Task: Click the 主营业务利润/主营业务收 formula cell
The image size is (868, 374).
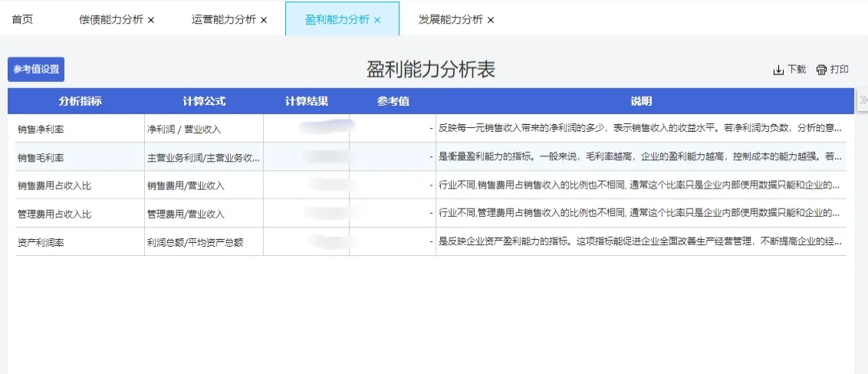Action: (x=204, y=157)
